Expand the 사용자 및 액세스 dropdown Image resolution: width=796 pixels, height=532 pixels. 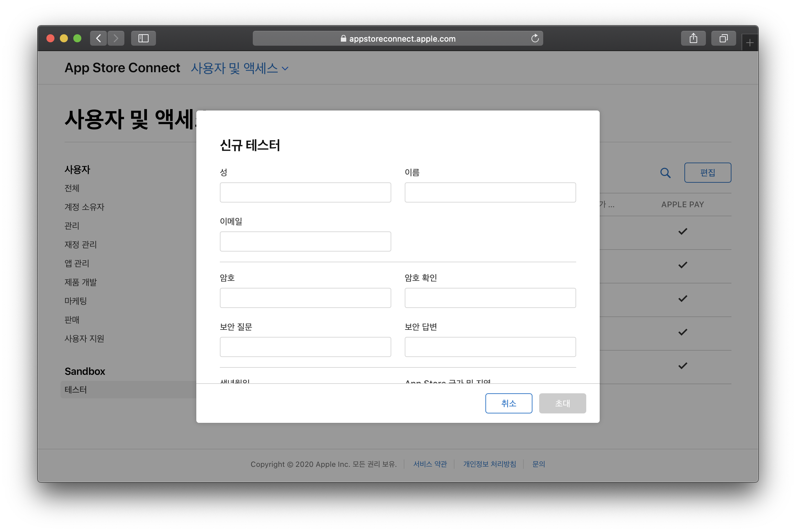coord(239,68)
